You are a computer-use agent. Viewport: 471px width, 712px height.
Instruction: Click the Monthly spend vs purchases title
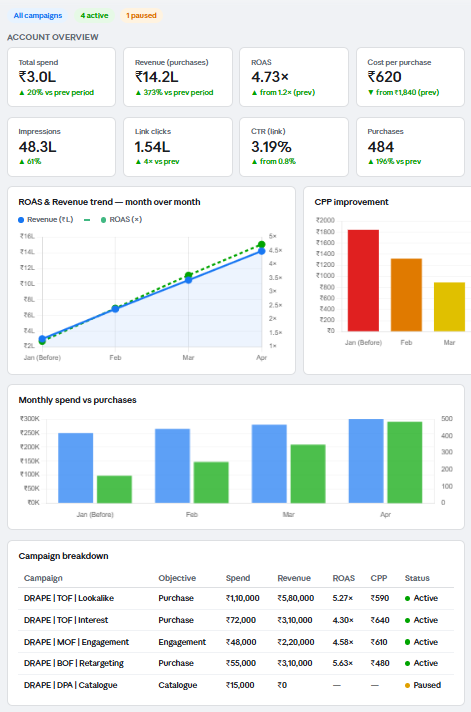click(78, 400)
